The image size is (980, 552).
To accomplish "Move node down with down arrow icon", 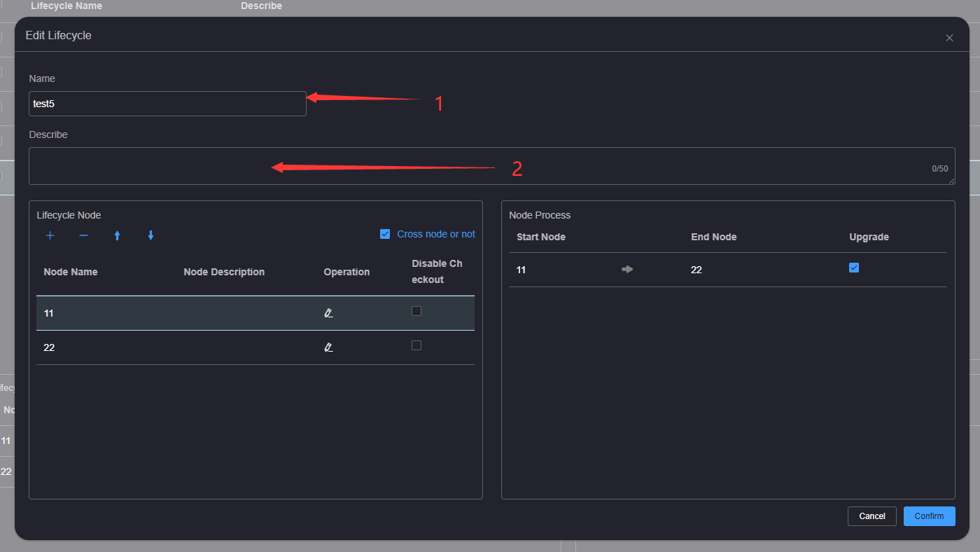I will tap(150, 235).
